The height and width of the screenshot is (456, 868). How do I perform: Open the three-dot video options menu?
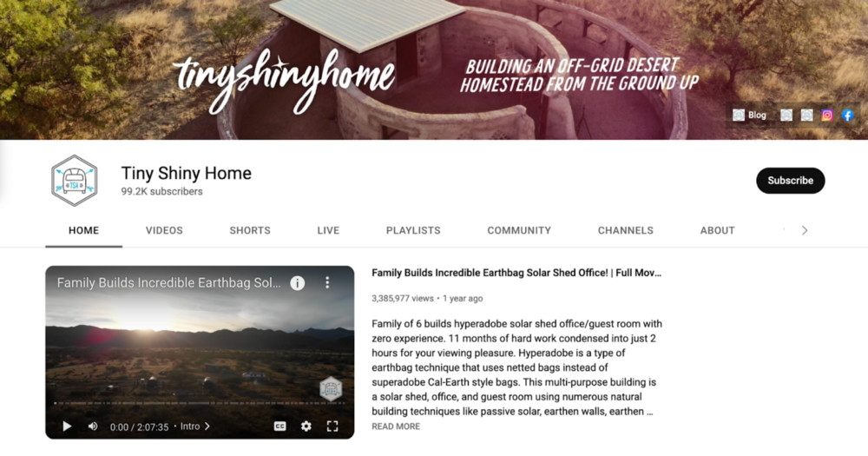327,282
